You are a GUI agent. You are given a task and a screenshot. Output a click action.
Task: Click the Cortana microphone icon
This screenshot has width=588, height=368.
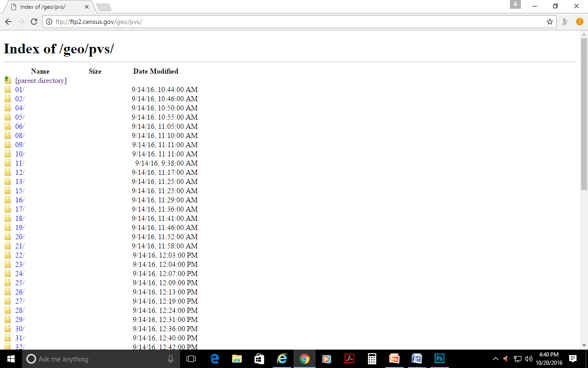(x=171, y=359)
